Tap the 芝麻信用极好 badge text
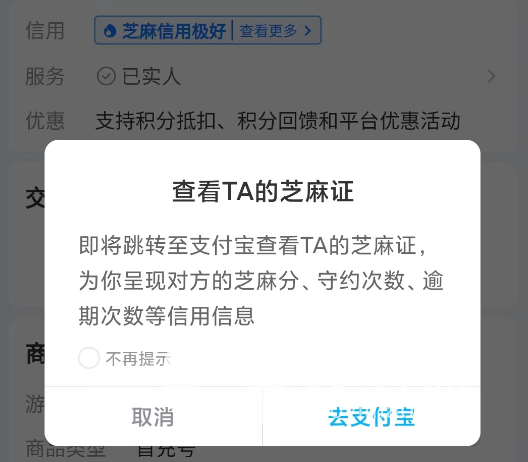528x462 pixels. [x=174, y=31]
